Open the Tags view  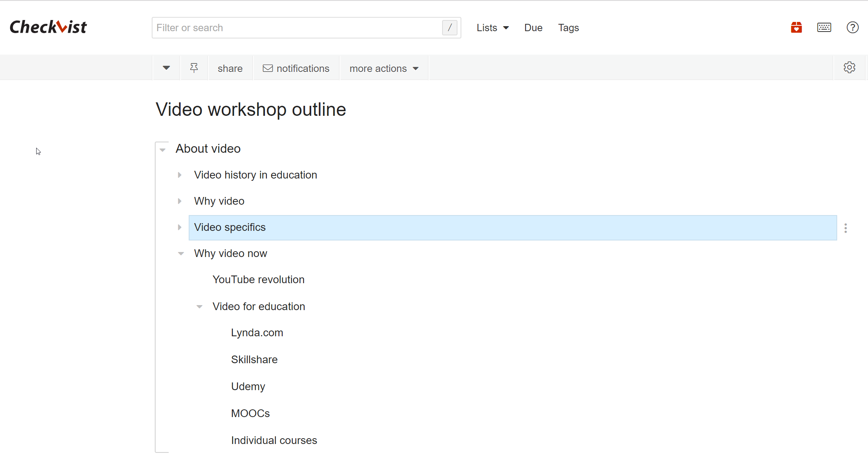pos(568,28)
